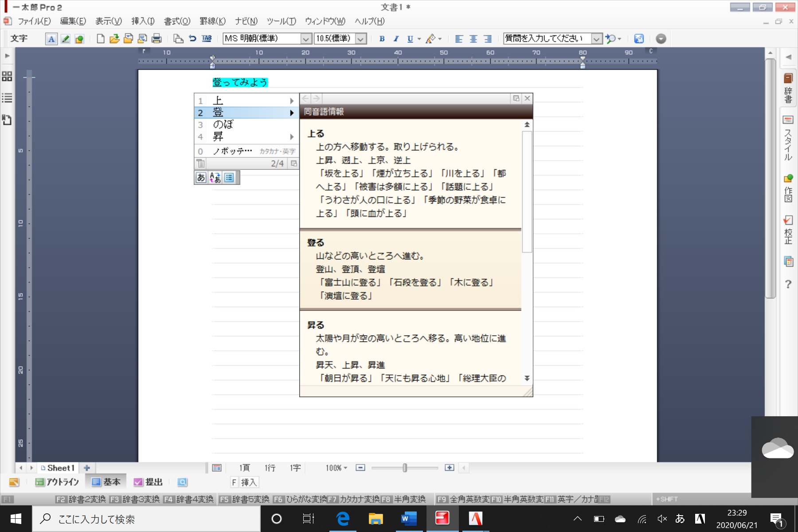Image resolution: width=798 pixels, height=532 pixels.
Task: Click the list view icon in left sidebar
Action: click(x=7, y=98)
